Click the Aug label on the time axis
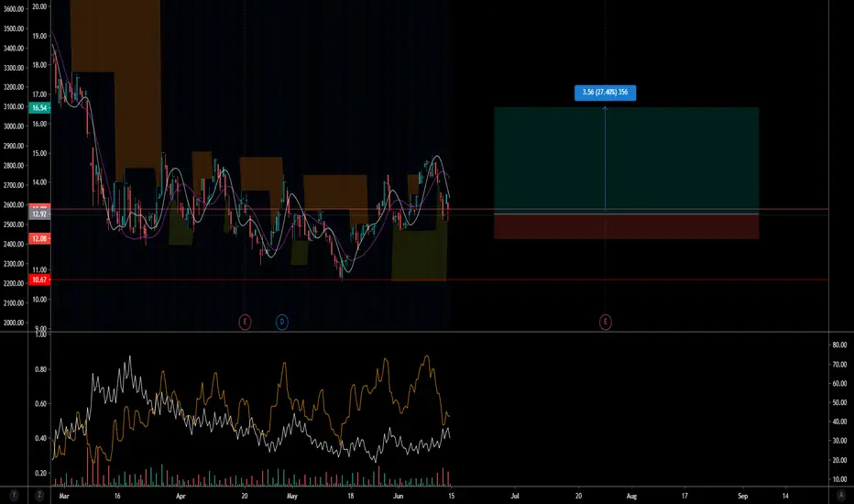854x504 pixels. pyautogui.click(x=631, y=496)
